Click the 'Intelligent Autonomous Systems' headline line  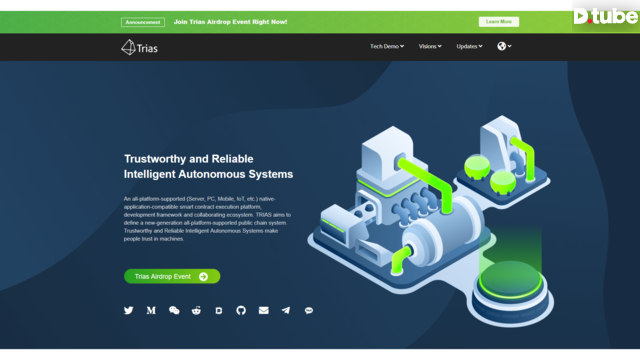click(x=209, y=174)
